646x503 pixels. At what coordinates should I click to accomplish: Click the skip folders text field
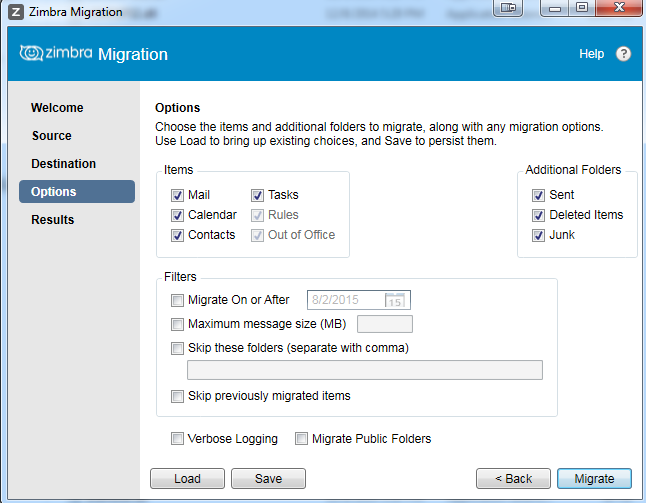(365, 371)
